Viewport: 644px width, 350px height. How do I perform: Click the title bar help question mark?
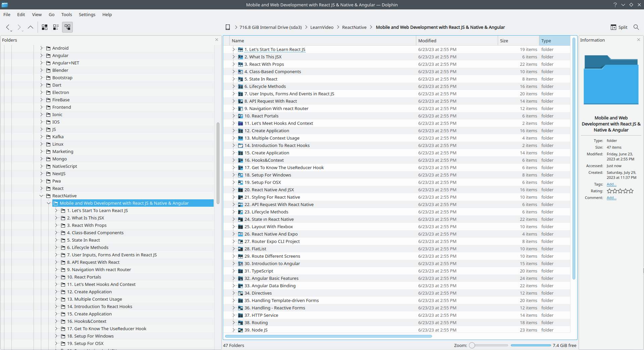[615, 5]
